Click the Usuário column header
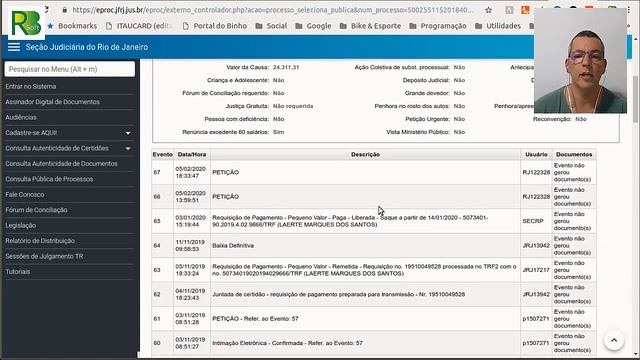The width and height of the screenshot is (640, 360). tap(536, 154)
